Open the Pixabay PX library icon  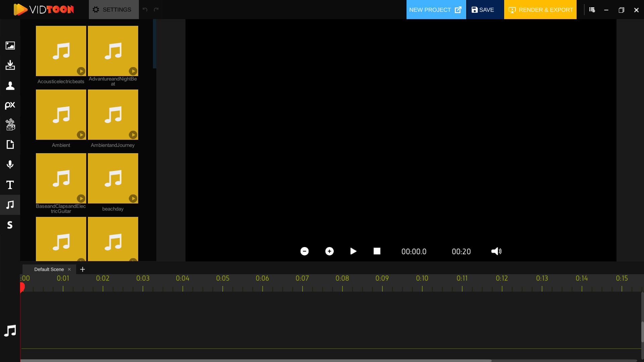click(10, 105)
